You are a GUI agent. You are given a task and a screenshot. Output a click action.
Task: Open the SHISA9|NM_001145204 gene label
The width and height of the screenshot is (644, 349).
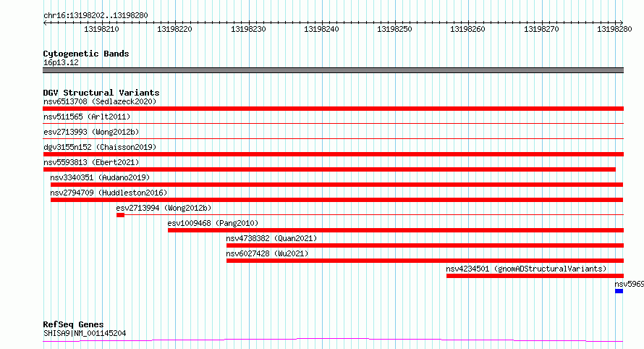click(x=85, y=333)
